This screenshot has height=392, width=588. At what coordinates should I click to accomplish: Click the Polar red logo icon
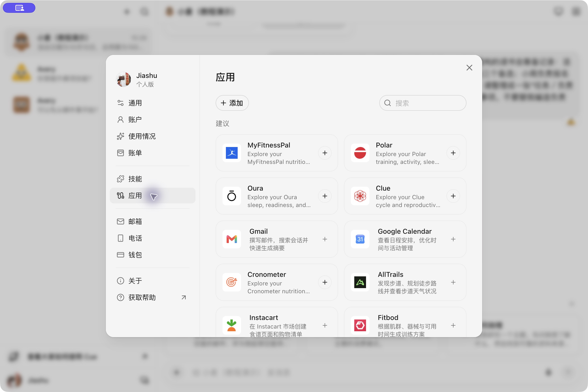tap(360, 153)
